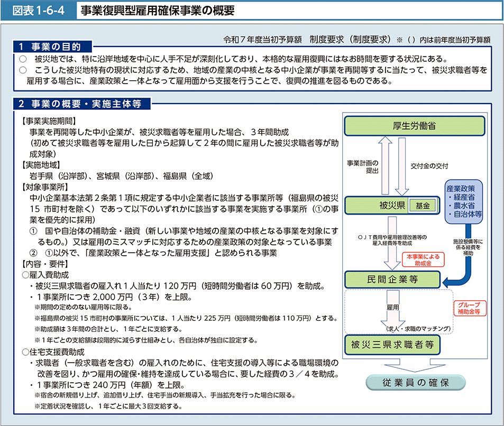Click the title 事業復興型雇用確保事業の概要
Screen dimensions: 504x426
click(158, 11)
